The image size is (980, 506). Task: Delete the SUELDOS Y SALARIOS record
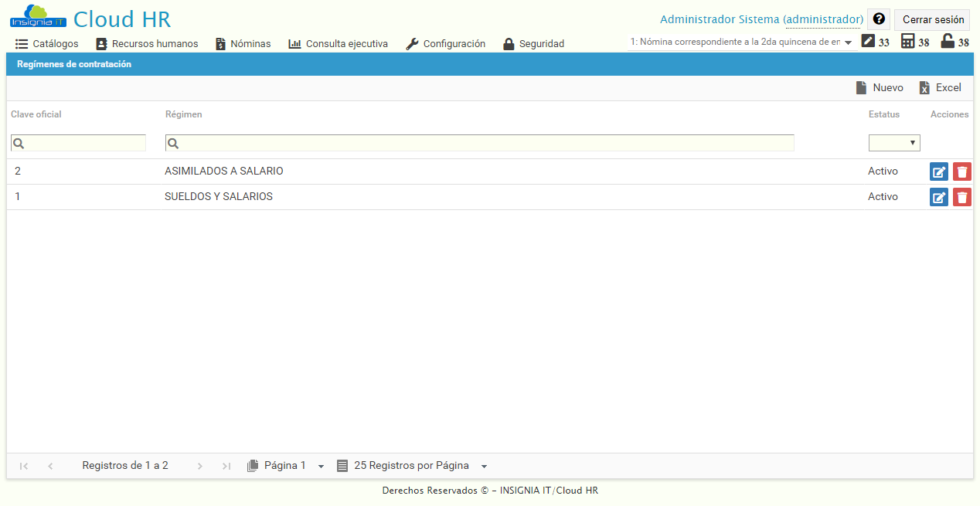961,197
